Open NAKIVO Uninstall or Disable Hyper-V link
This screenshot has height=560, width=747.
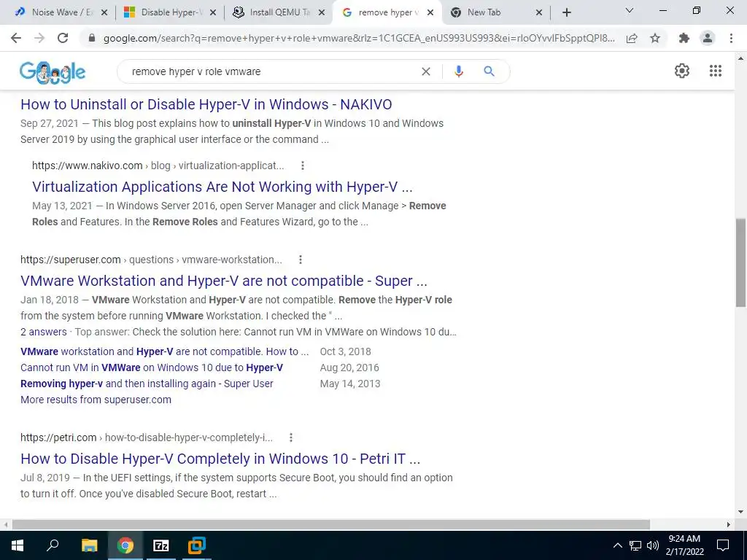pos(206,104)
